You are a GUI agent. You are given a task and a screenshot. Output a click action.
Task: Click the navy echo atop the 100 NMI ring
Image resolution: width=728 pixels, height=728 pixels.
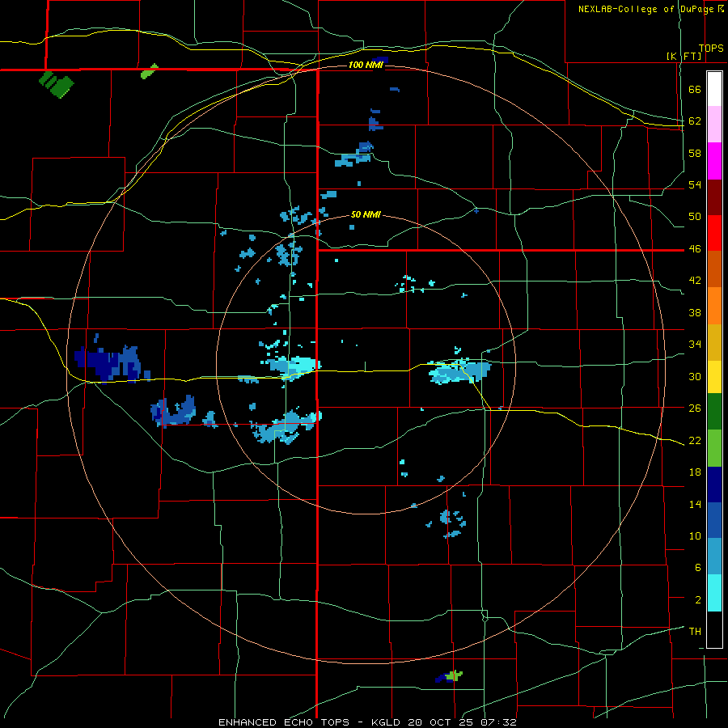380,59
